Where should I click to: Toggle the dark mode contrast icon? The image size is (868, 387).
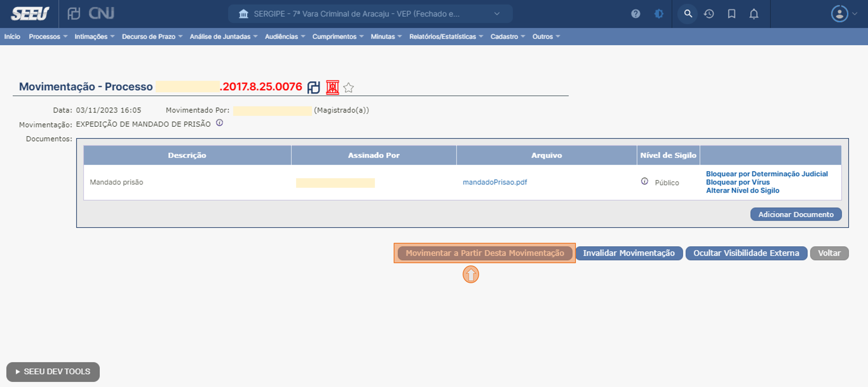point(659,14)
